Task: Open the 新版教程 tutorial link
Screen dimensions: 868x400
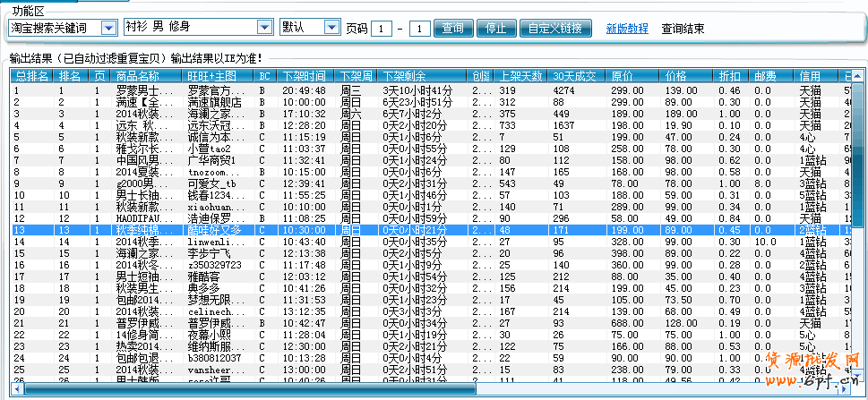Action: [626, 29]
